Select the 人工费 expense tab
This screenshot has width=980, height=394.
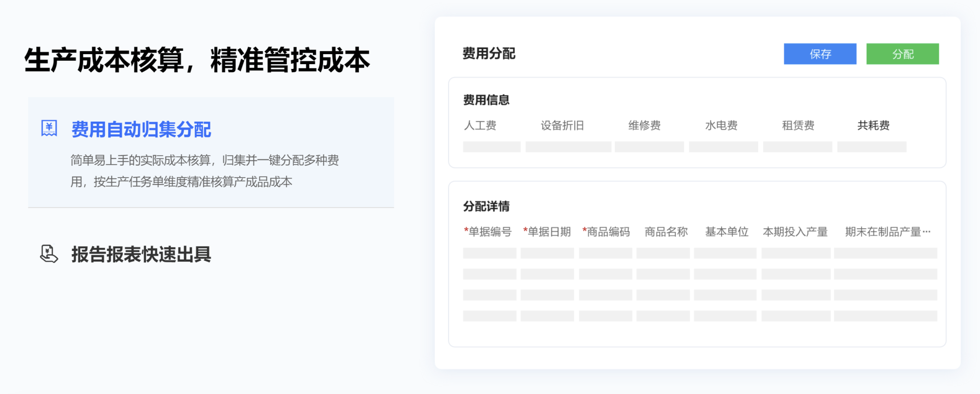click(480, 125)
